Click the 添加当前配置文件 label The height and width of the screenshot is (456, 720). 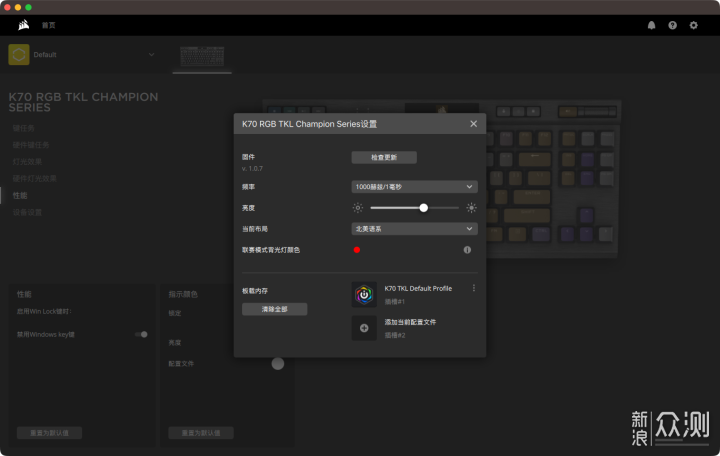tap(411, 322)
